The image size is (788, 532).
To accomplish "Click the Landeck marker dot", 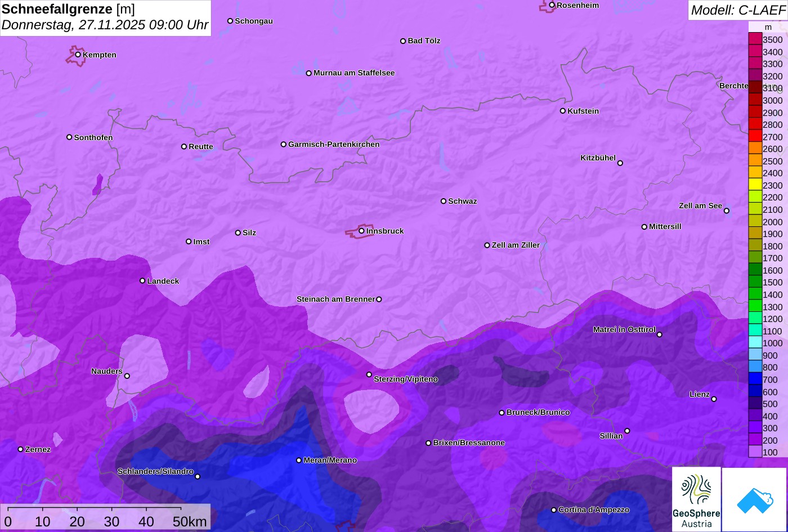I will tap(142, 281).
